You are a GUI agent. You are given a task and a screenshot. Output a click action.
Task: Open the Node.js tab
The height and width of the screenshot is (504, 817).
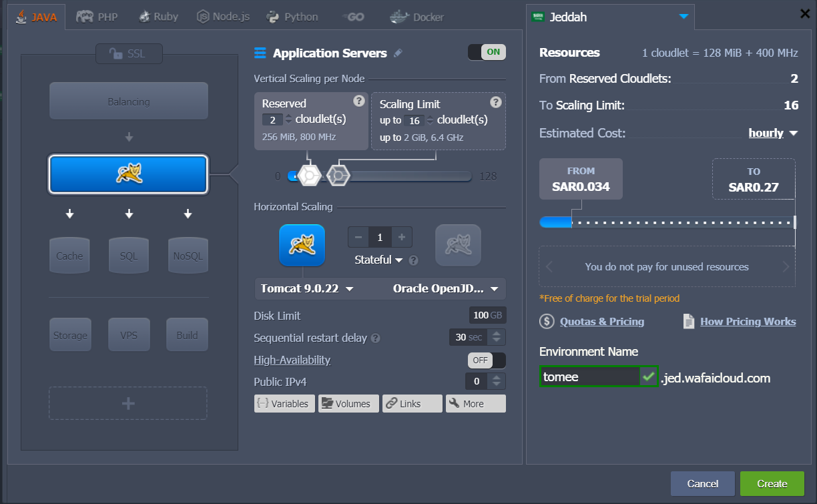(224, 17)
